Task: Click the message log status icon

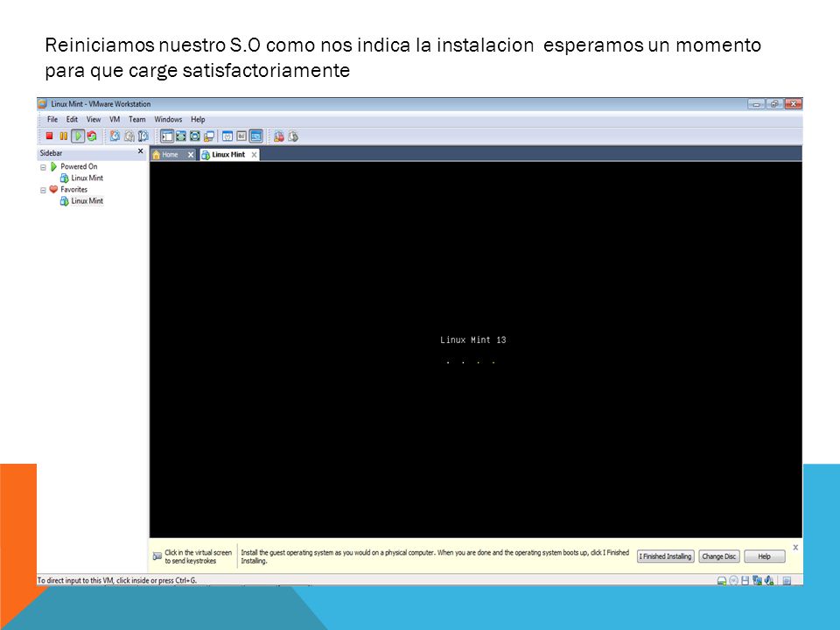Action: coord(787,581)
